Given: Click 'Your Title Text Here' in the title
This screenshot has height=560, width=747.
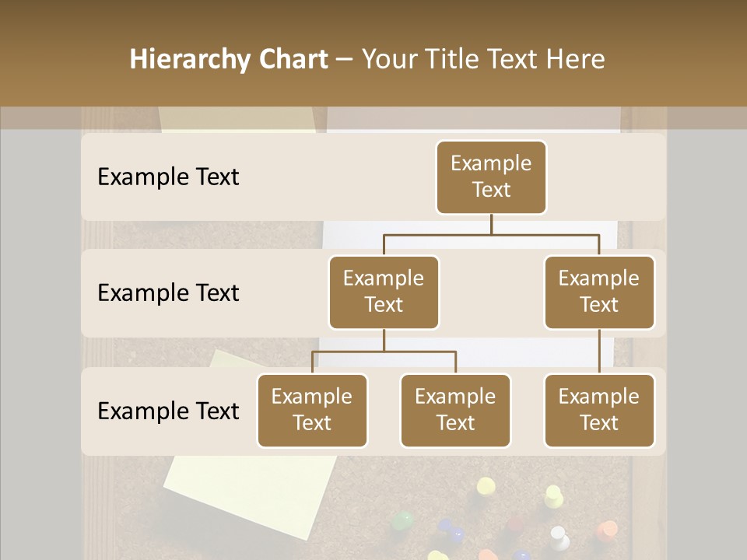Looking at the screenshot, I should click(x=483, y=59).
